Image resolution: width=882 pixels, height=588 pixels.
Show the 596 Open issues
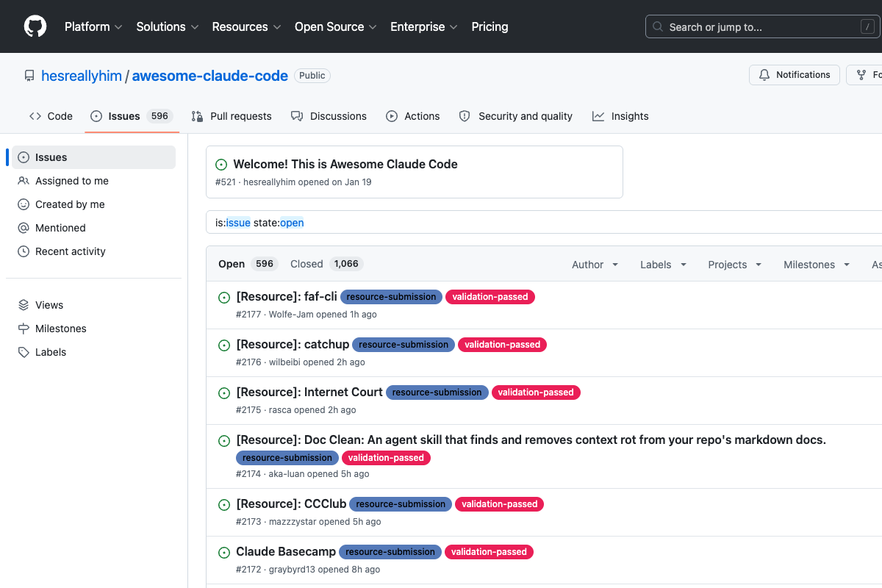tap(248, 264)
